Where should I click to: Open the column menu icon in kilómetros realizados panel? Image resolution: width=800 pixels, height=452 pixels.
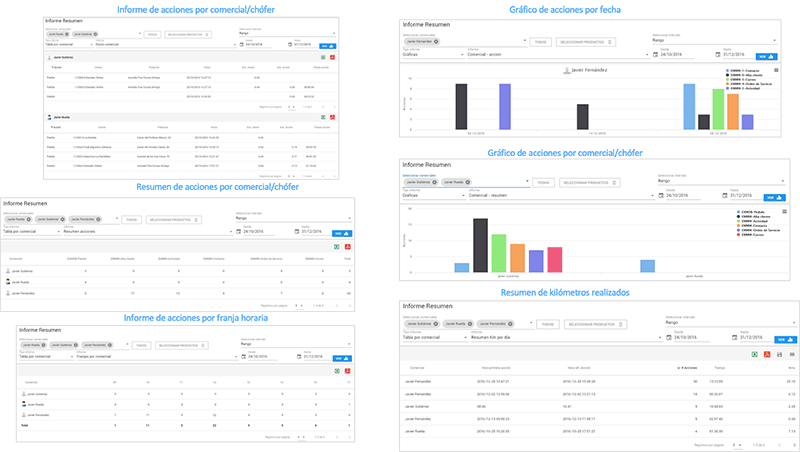point(792,354)
